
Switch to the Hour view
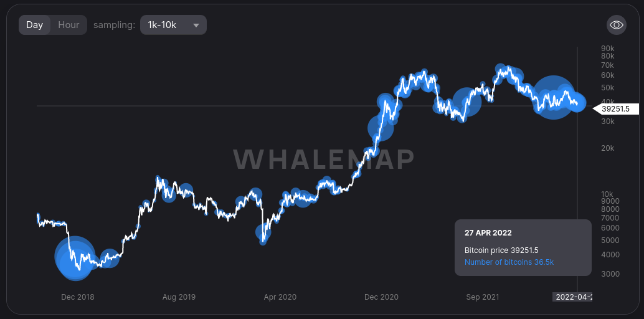coord(69,25)
